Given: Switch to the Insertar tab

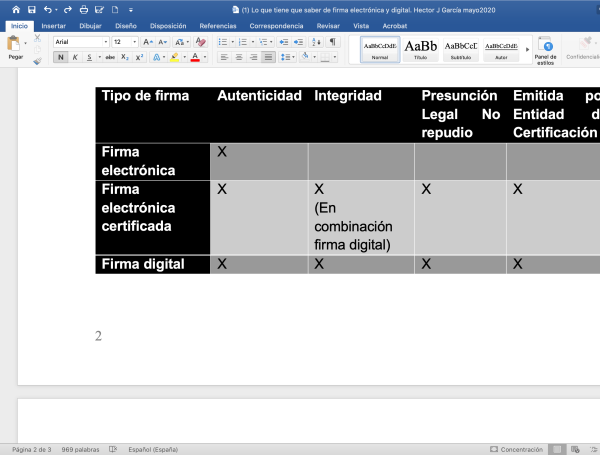Looking at the screenshot, I should [54, 25].
